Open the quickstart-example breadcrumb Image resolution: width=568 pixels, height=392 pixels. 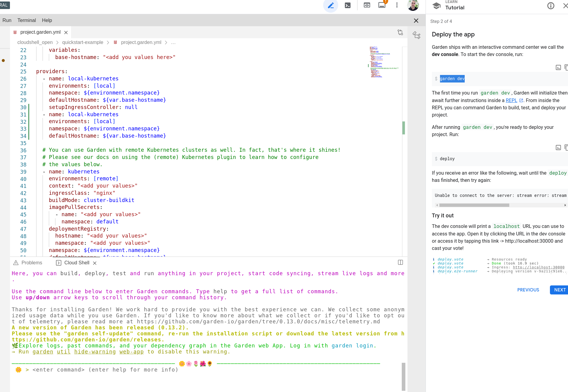83,42
